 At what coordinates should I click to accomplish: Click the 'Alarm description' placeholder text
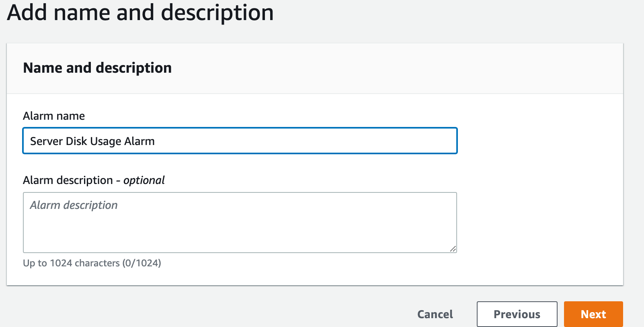coord(74,205)
